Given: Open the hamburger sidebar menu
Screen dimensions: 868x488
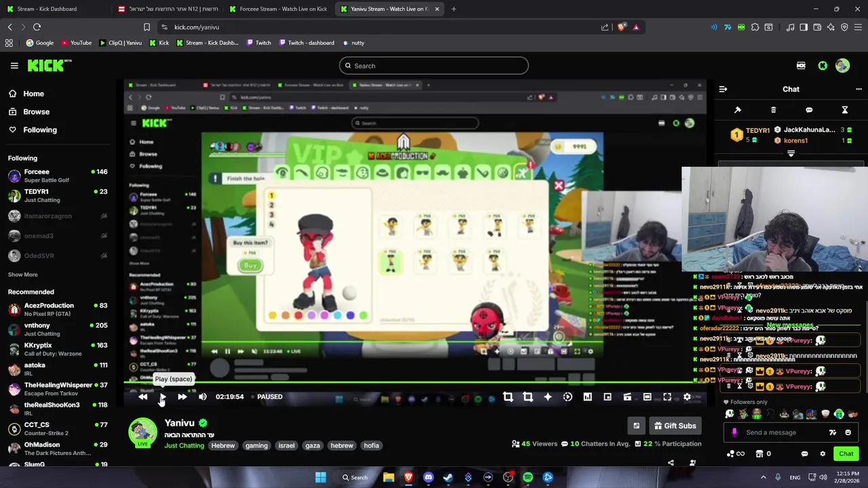Looking at the screenshot, I should click(x=14, y=66).
